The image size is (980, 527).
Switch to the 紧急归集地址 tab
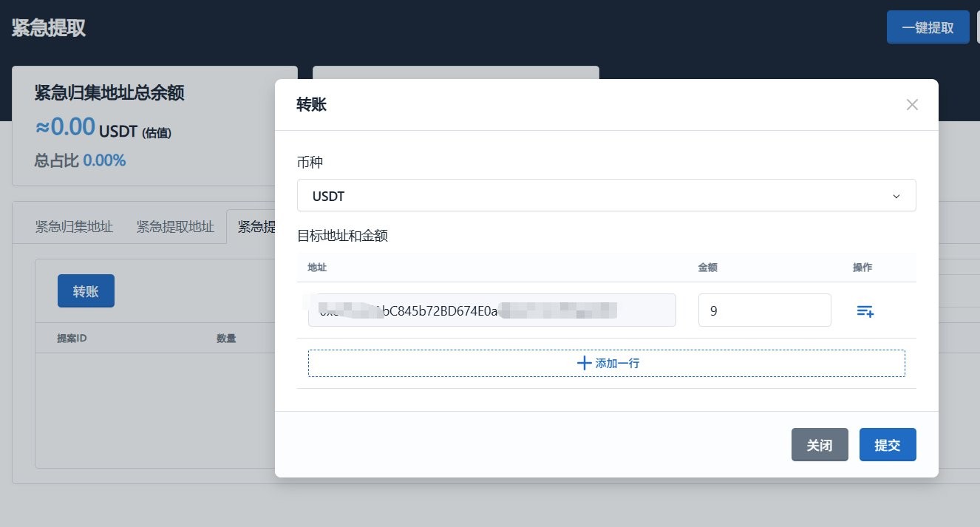tap(74, 227)
